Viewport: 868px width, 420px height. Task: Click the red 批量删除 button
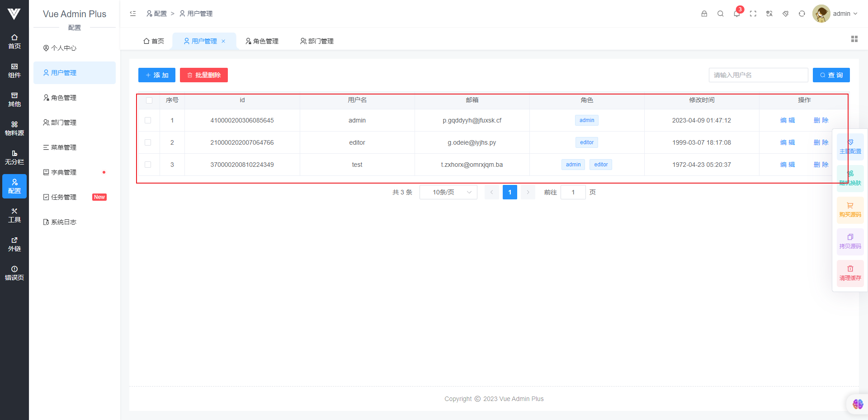pyautogui.click(x=203, y=75)
